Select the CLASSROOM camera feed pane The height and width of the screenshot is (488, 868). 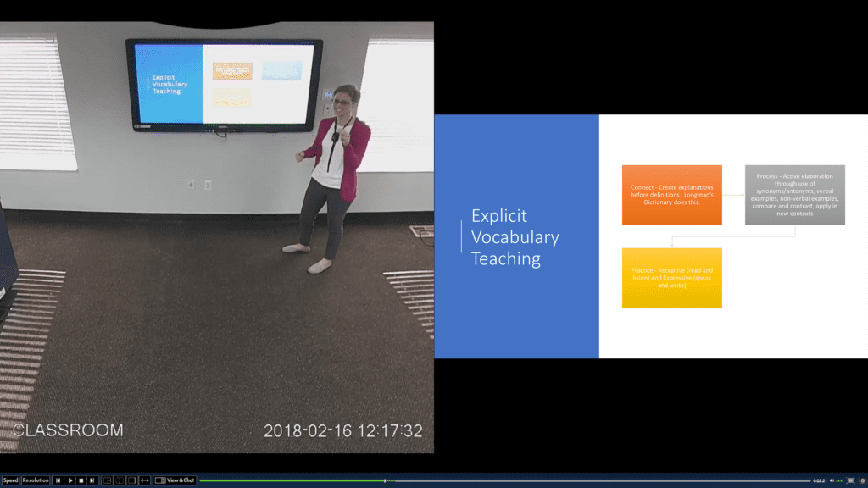tap(216, 237)
